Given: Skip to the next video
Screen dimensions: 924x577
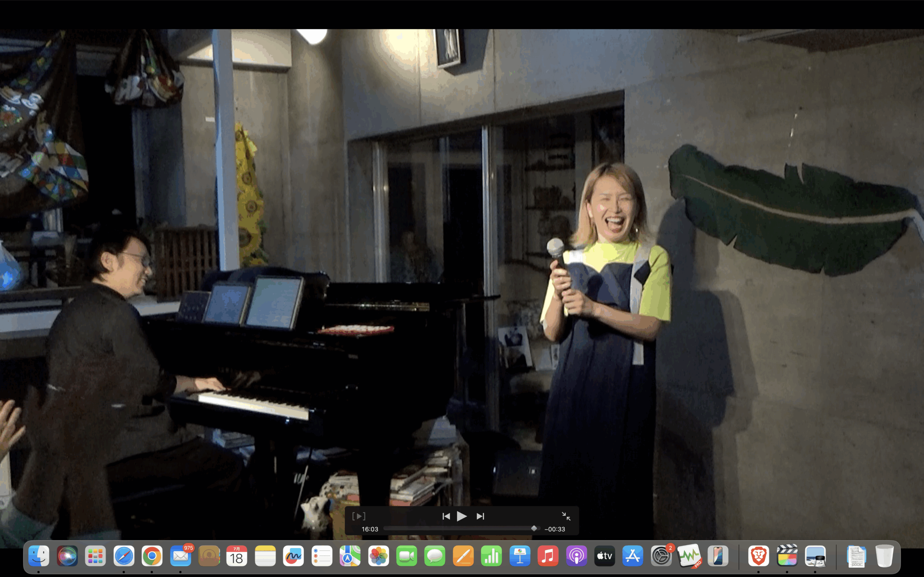Looking at the screenshot, I should click(x=480, y=516).
